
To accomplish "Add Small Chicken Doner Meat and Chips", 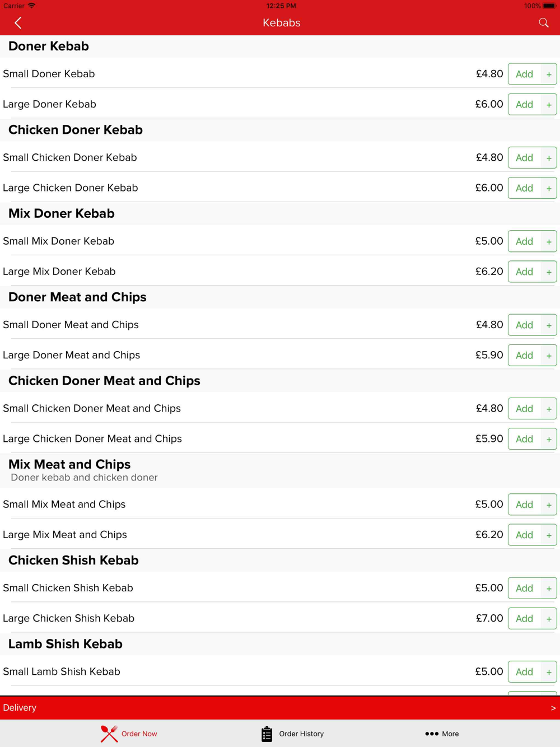I will (524, 409).
